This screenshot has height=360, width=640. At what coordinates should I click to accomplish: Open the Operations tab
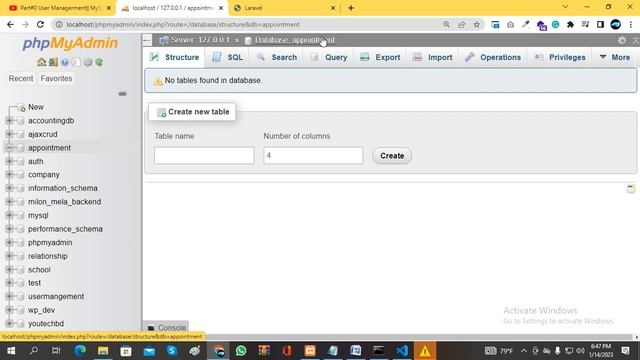pyautogui.click(x=493, y=57)
